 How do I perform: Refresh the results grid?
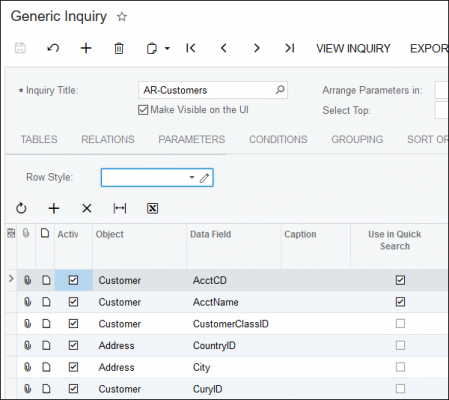(x=21, y=208)
